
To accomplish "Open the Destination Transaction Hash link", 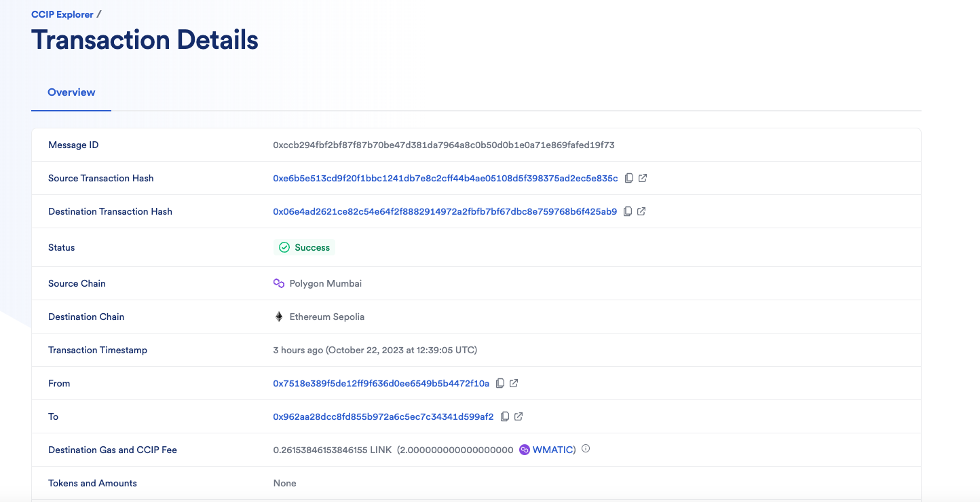I will 446,211.
